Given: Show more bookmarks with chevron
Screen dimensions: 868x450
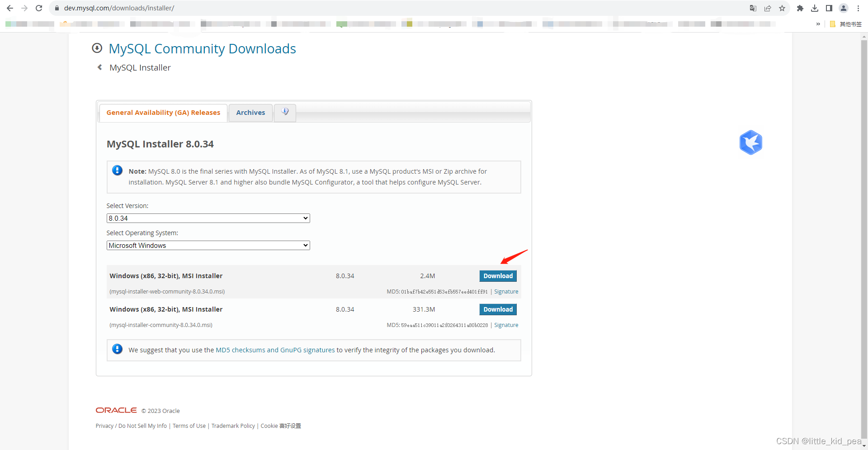Looking at the screenshot, I should (818, 24).
